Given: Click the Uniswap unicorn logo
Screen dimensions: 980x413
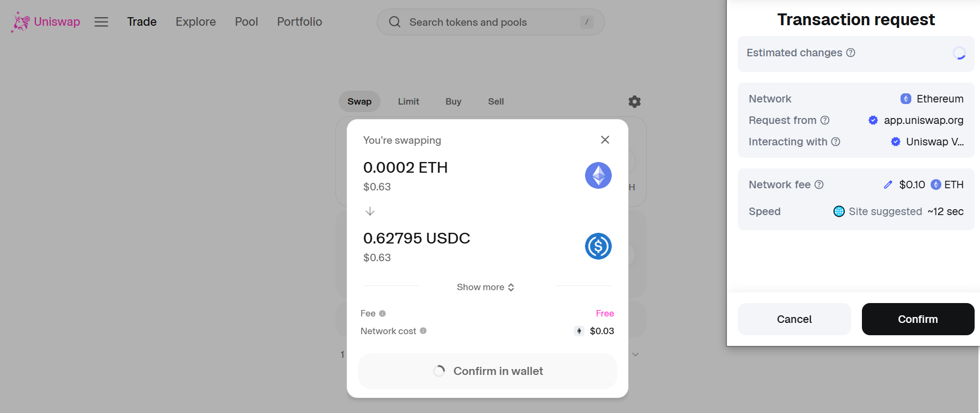Looking at the screenshot, I should tap(19, 21).
